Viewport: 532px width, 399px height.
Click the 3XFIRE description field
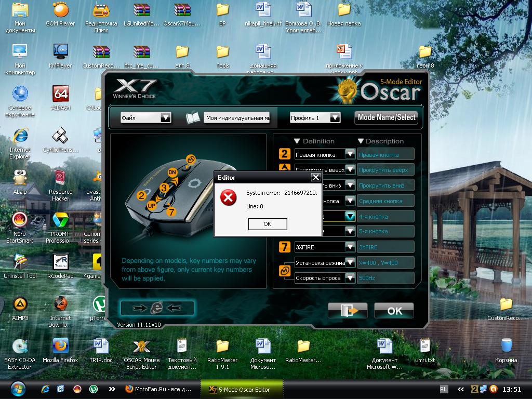pos(386,247)
